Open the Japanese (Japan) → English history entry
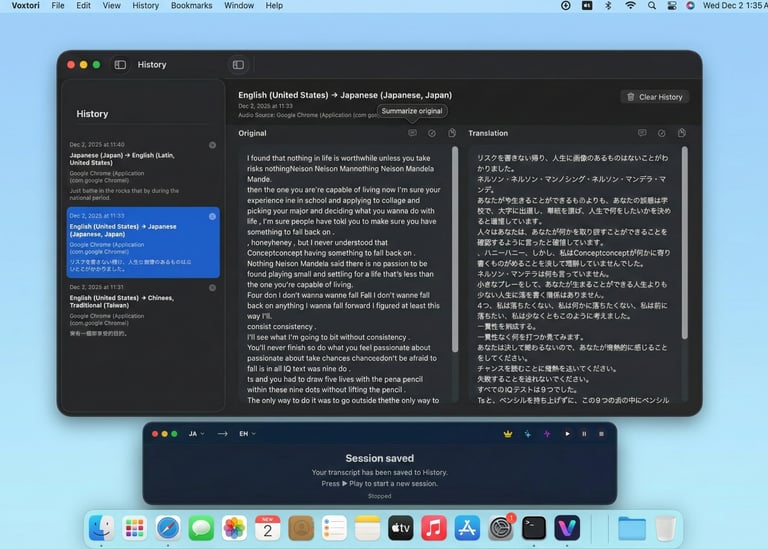 tap(143, 171)
